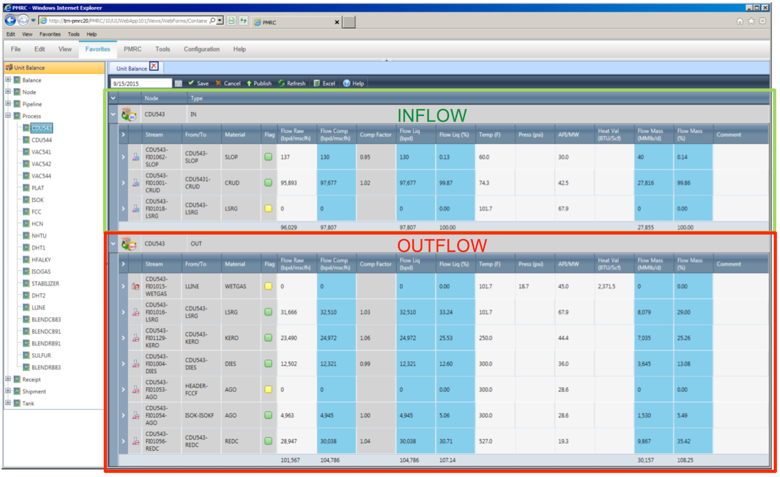The height and width of the screenshot is (477, 780).
Task: Open the Configuration menu
Action: coord(201,48)
